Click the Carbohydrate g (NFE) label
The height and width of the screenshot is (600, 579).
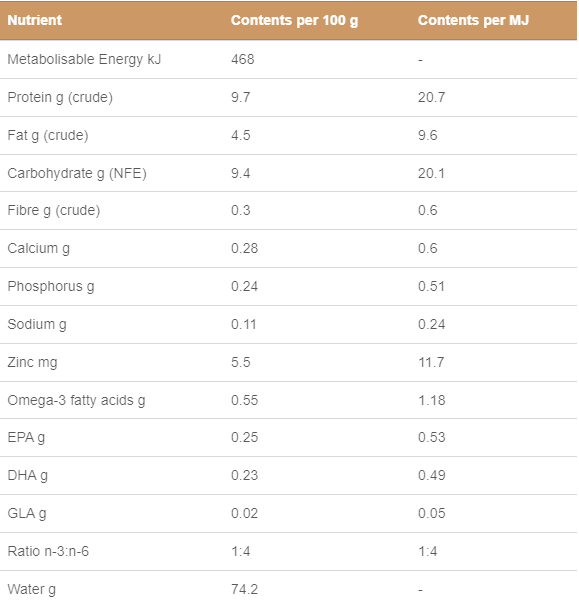(77, 173)
